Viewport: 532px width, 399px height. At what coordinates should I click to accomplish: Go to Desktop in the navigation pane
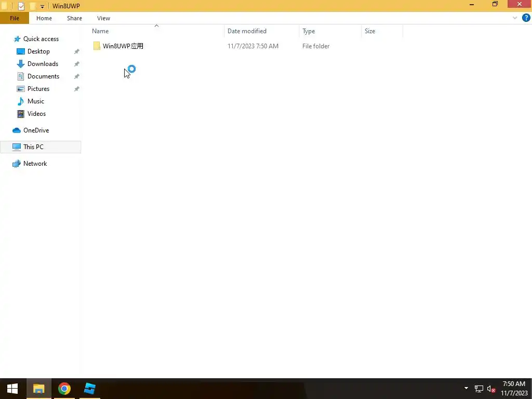click(x=38, y=51)
